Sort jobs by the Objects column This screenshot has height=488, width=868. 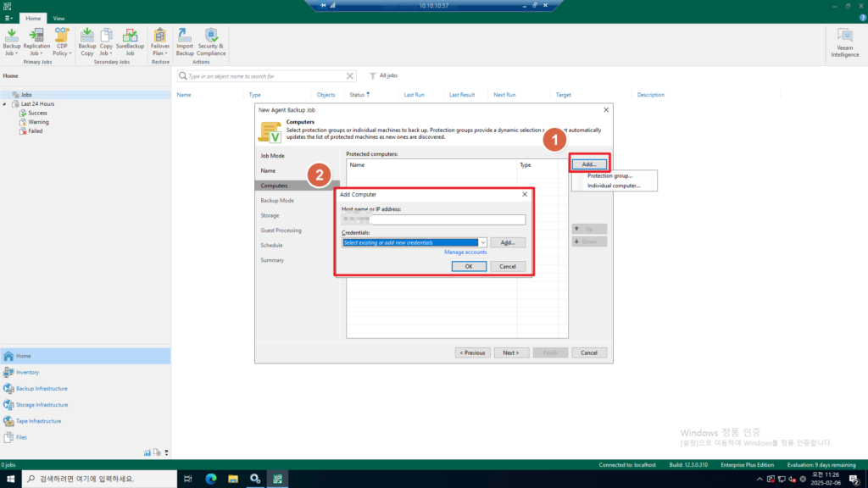pos(325,95)
